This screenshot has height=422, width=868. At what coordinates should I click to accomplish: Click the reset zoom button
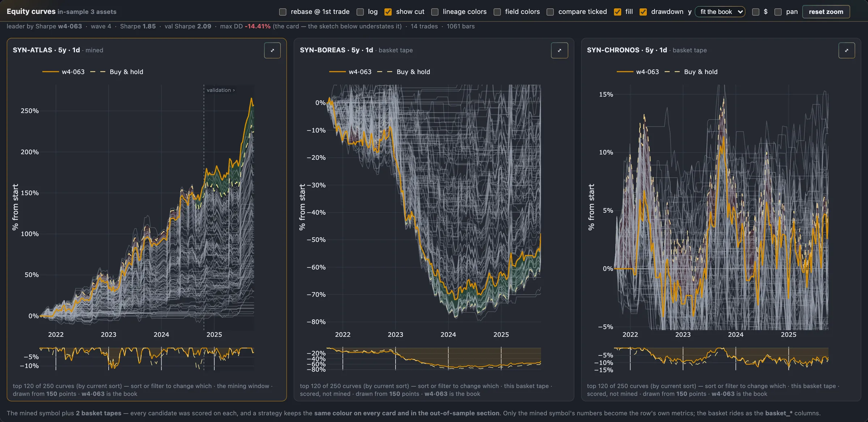click(826, 12)
